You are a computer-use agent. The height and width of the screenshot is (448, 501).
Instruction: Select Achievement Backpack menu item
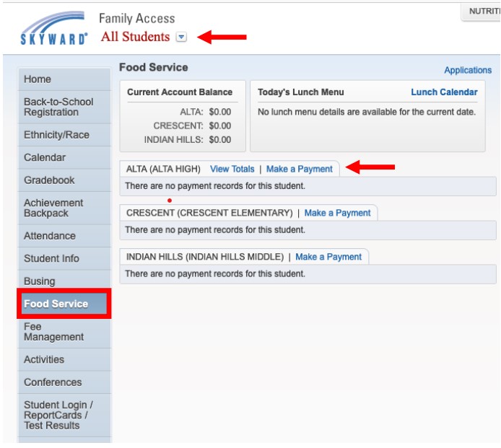53,208
